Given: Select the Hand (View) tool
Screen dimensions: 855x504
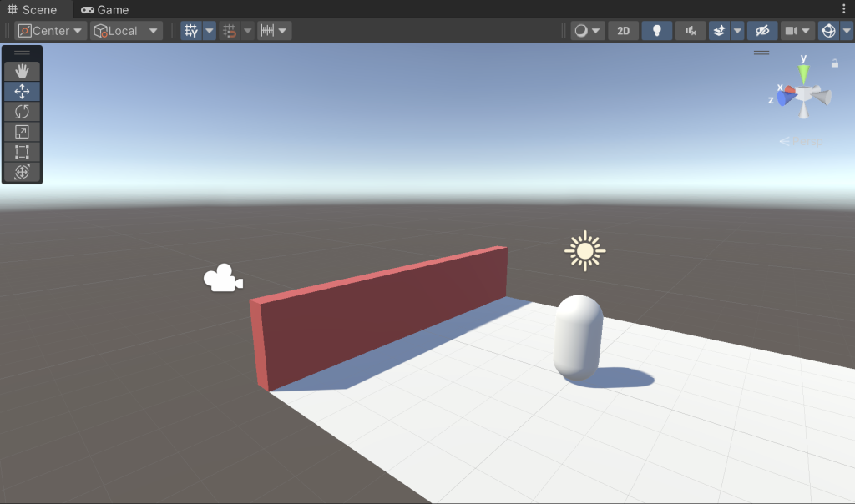Looking at the screenshot, I should point(23,72).
